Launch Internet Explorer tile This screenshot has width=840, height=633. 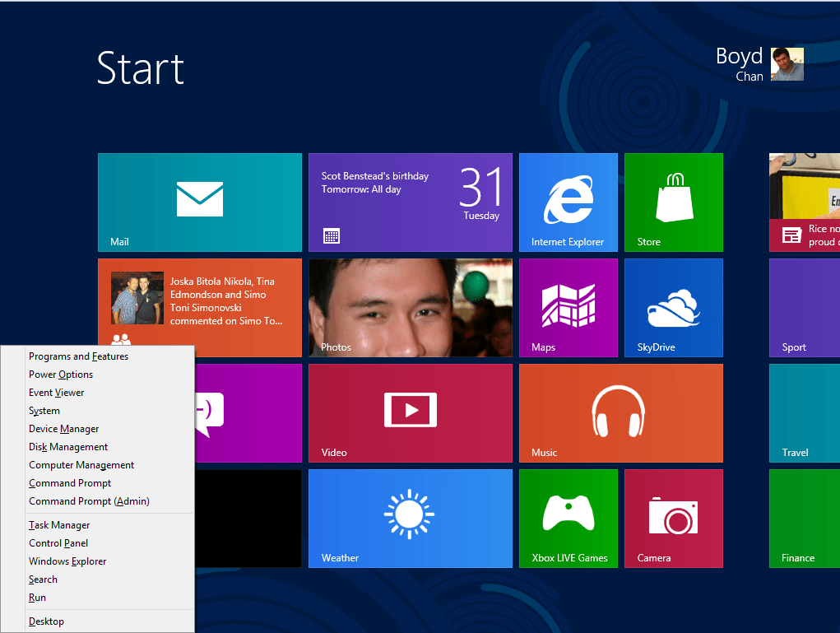[x=569, y=202]
